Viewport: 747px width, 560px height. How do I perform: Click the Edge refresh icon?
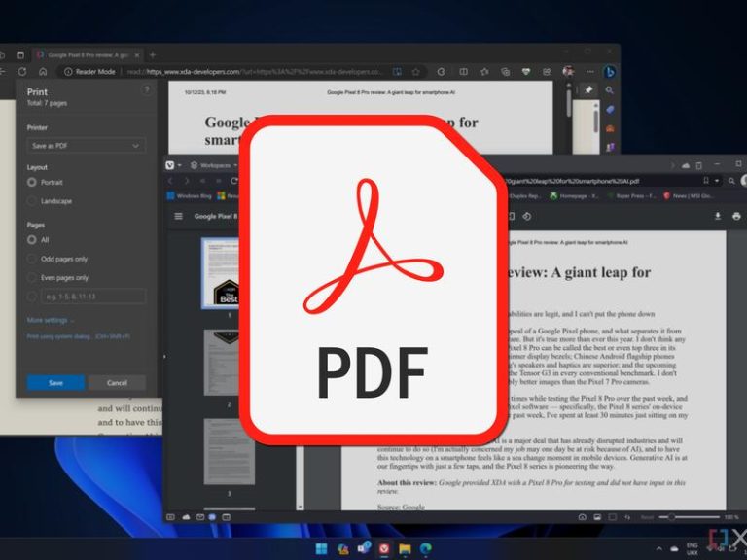tap(22, 72)
